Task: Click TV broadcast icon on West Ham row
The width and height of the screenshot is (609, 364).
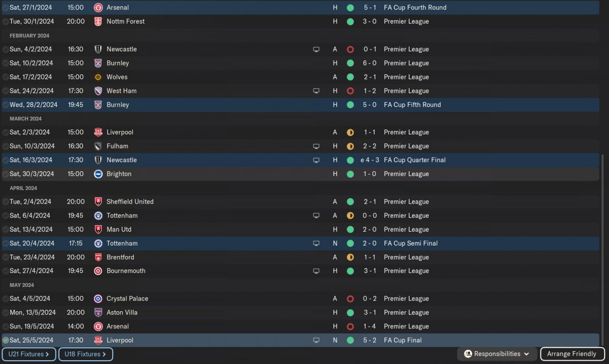Action: click(316, 91)
